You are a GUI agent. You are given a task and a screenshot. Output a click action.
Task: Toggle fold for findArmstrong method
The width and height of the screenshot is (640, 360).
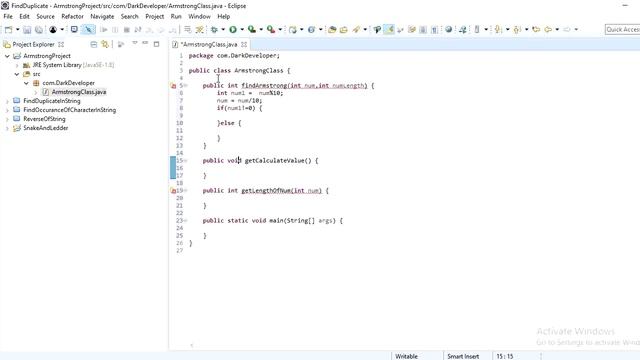[186, 86]
